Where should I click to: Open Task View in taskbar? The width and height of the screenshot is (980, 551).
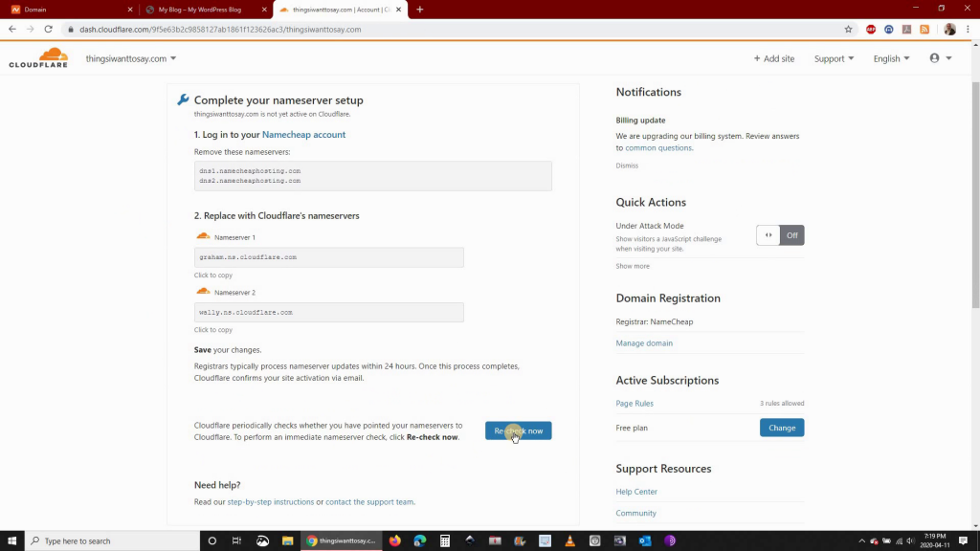pos(237,541)
